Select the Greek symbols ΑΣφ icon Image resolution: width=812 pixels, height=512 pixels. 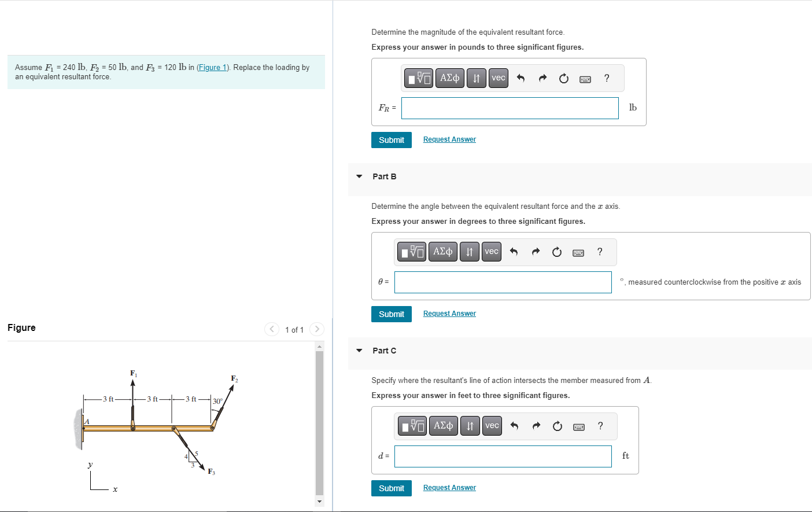click(x=449, y=78)
